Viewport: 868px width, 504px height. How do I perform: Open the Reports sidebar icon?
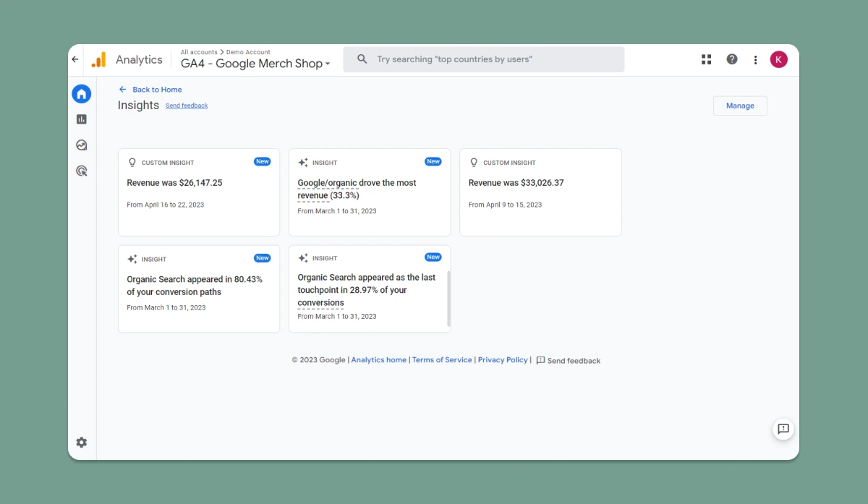tap(82, 119)
